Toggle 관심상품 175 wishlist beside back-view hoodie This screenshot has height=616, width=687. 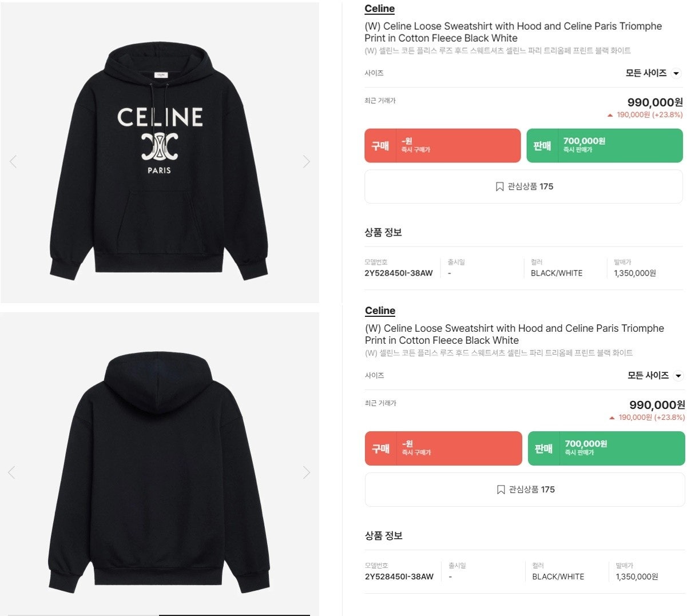[x=525, y=490]
